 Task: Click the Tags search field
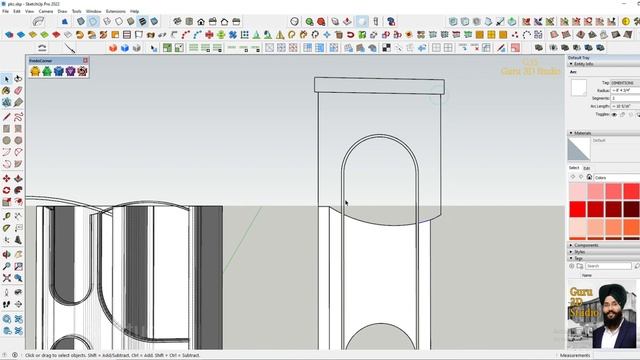609,266
